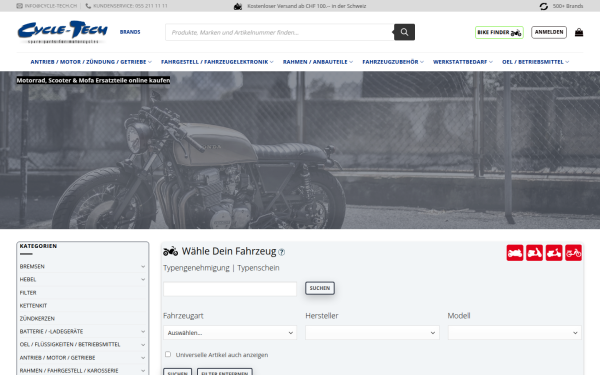
Task: Click the email envelope icon in top bar
Action: point(20,6)
